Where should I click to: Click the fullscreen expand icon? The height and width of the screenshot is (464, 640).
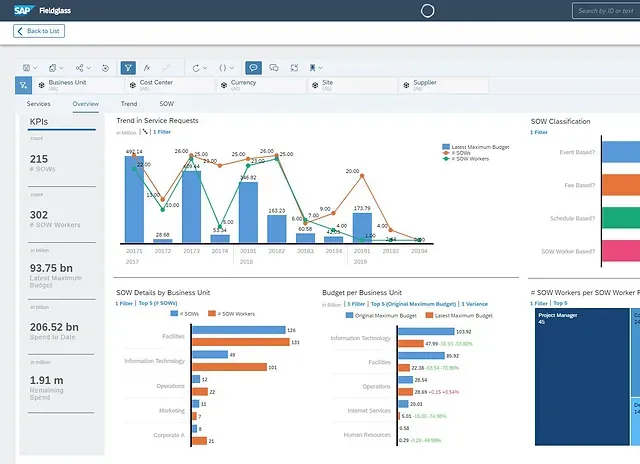pos(294,68)
